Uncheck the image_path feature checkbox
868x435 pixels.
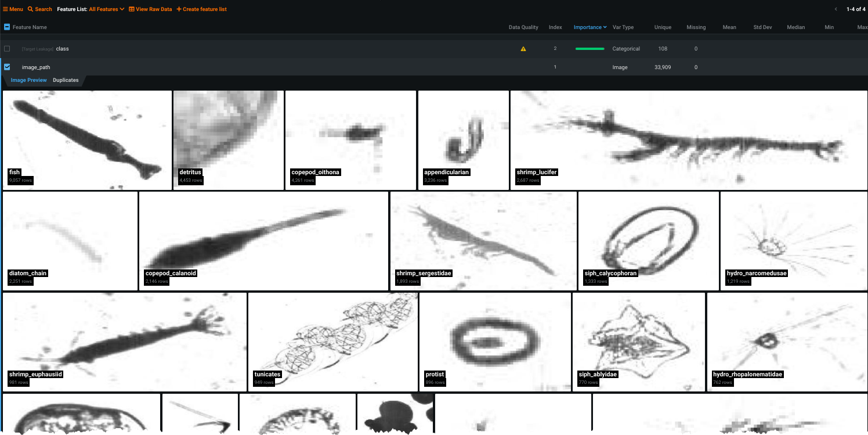point(7,67)
